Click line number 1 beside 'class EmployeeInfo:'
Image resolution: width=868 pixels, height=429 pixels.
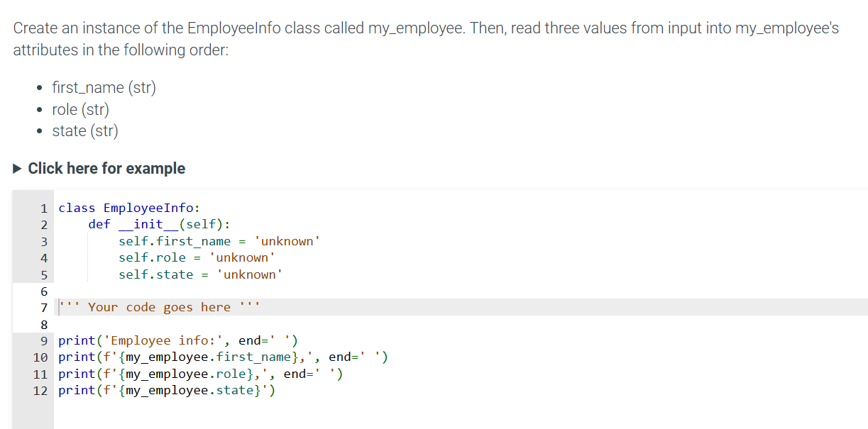[43, 208]
